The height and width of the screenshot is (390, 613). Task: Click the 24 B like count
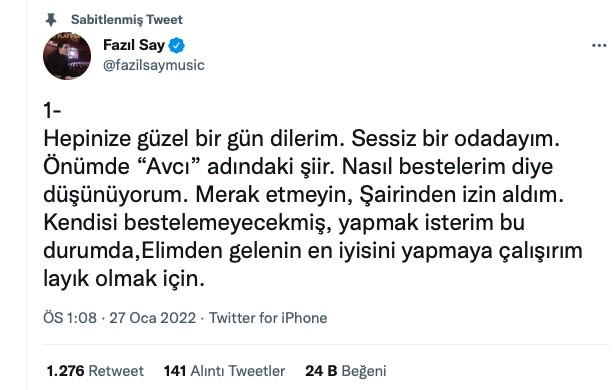point(321,371)
